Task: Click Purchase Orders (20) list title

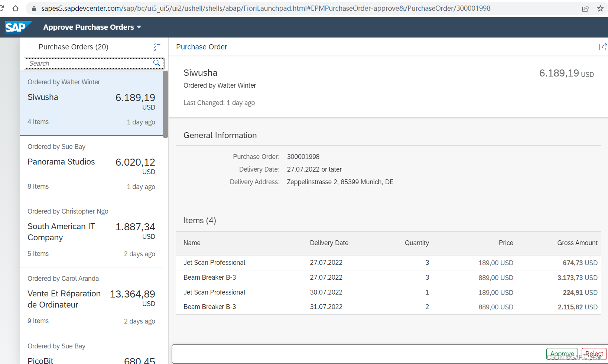Action: coord(74,47)
